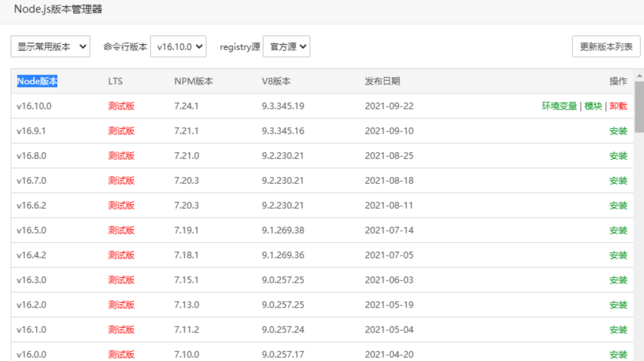This screenshot has width=644, height=361.
Task: Select the v16.6.2 version cell
Action: [x=31, y=205]
